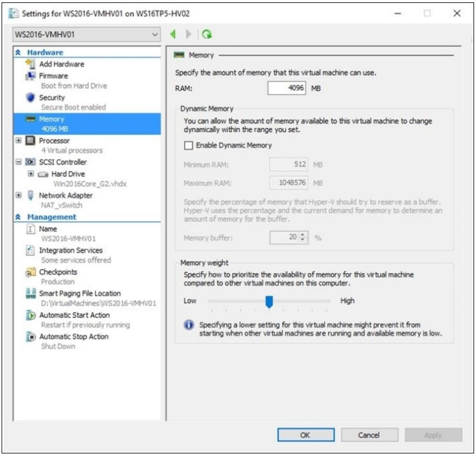The image size is (476, 455).
Task: Click '4 Virtual processors' text
Action: pyautogui.click(x=72, y=151)
